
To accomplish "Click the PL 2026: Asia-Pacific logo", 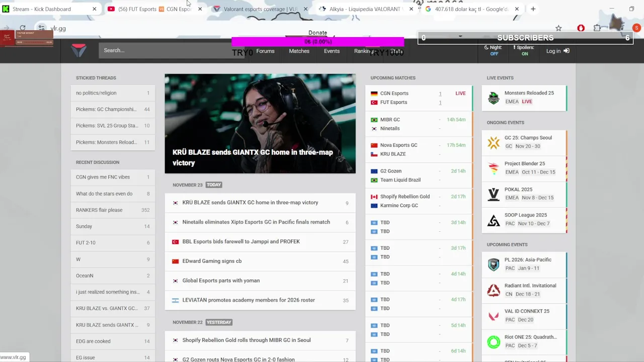I will coord(494,264).
